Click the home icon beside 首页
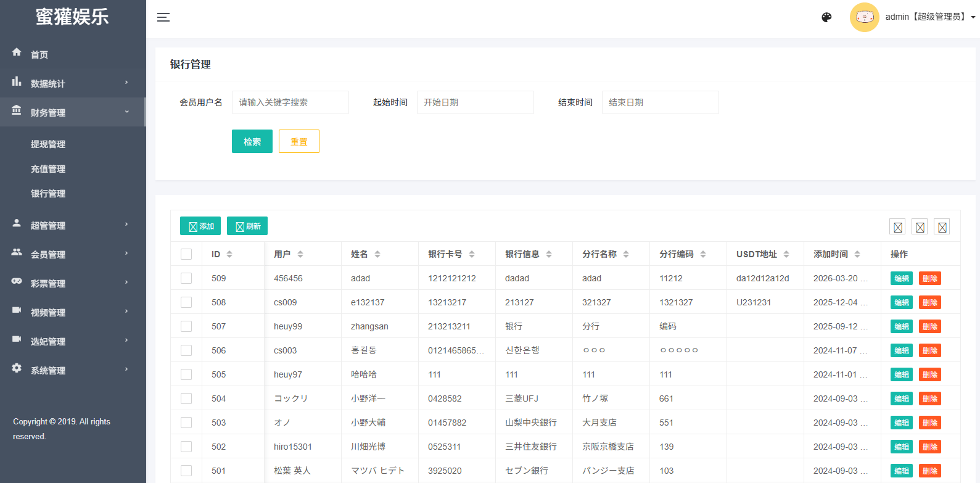980x483 pixels. (17, 52)
